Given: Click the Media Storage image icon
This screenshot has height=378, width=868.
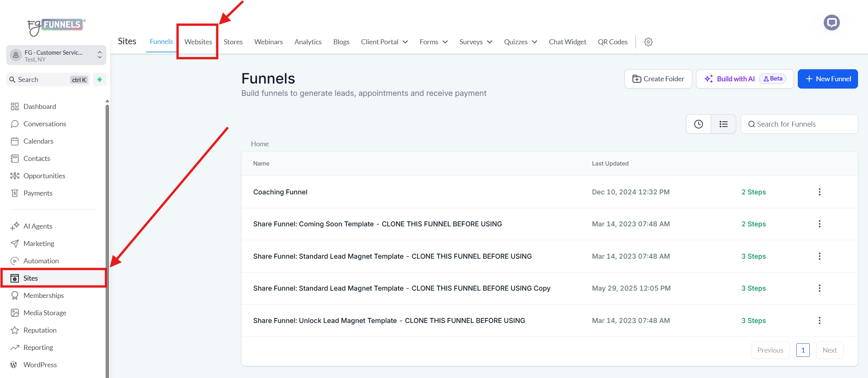Looking at the screenshot, I should click(x=15, y=313).
